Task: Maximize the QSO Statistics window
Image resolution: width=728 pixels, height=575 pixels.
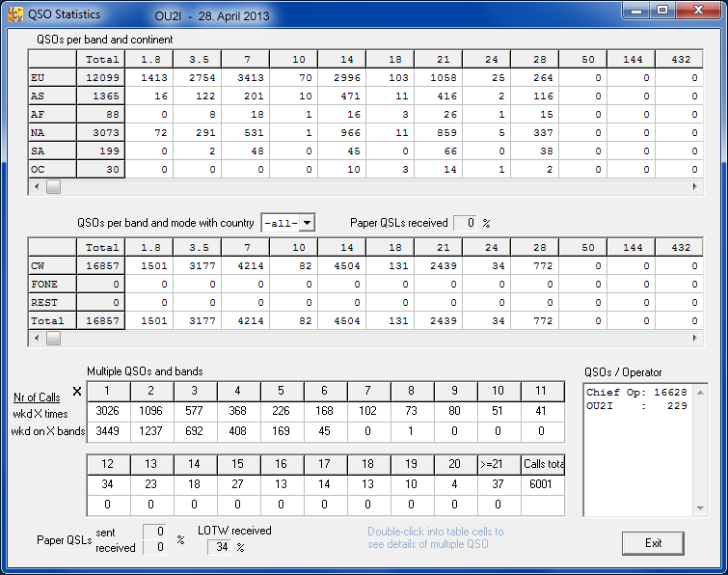Action: pyautogui.click(x=661, y=10)
